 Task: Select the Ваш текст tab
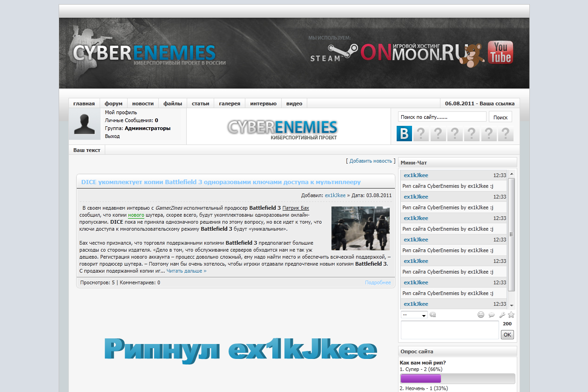(x=87, y=150)
